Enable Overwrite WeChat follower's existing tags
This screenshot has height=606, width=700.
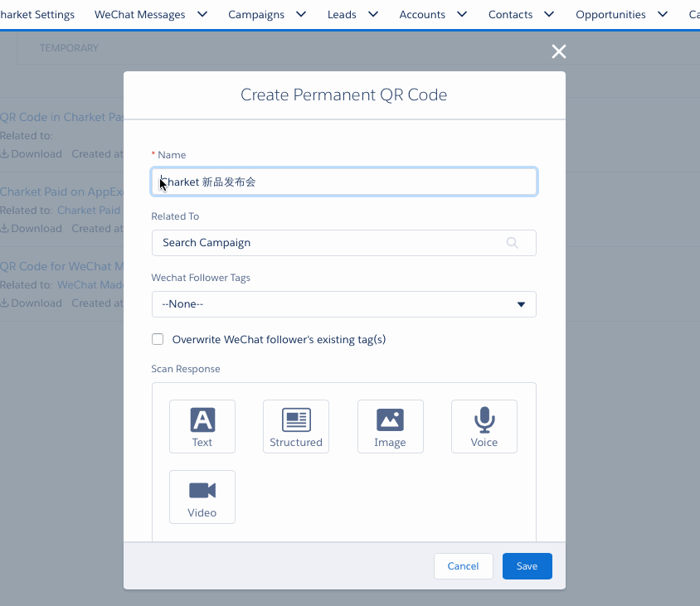[158, 339]
